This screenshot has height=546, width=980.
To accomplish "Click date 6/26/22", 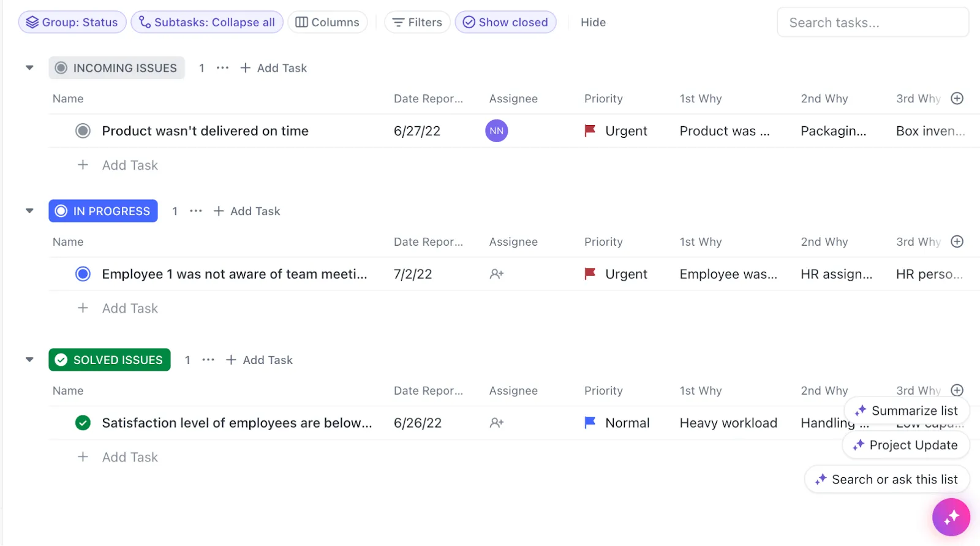I will 418,423.
